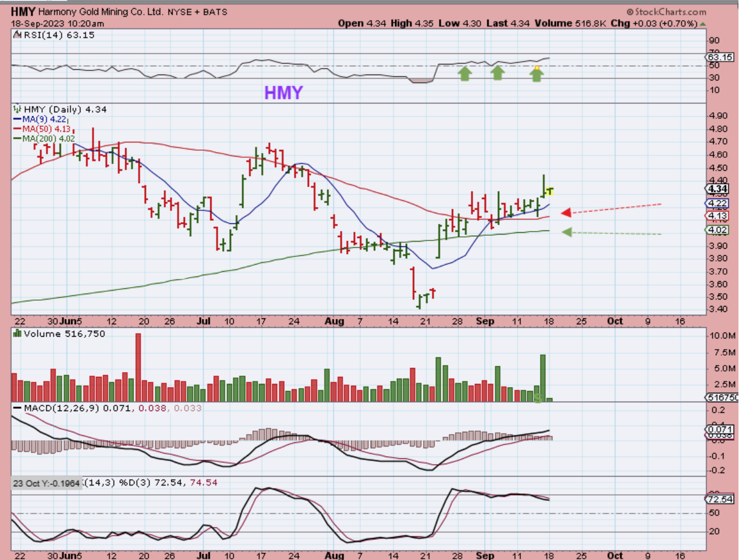Click the green bars icon beside Volume legend
This screenshot has width=739, height=560.
coord(17,334)
